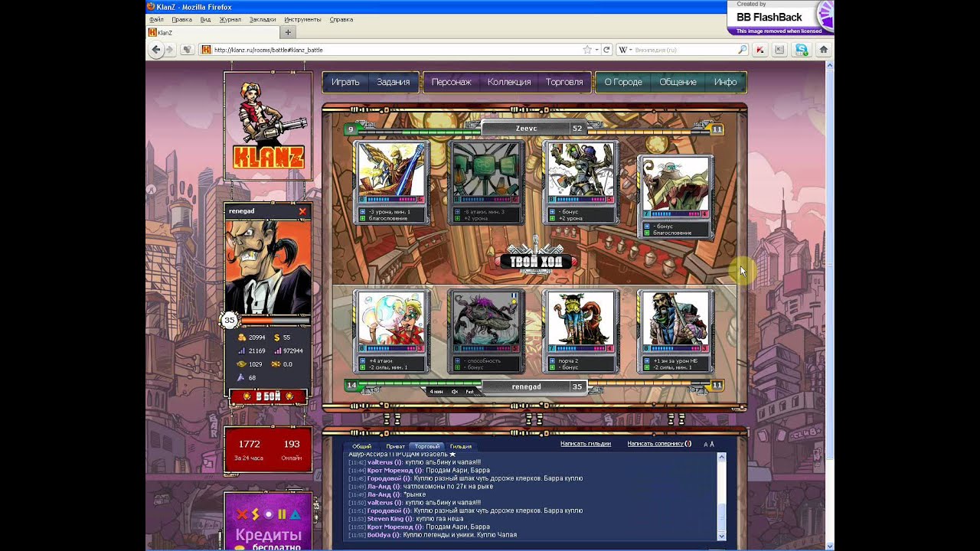The width and height of the screenshot is (980, 551).
Task: Click the chat scrollbar down arrow
Action: coord(721,536)
